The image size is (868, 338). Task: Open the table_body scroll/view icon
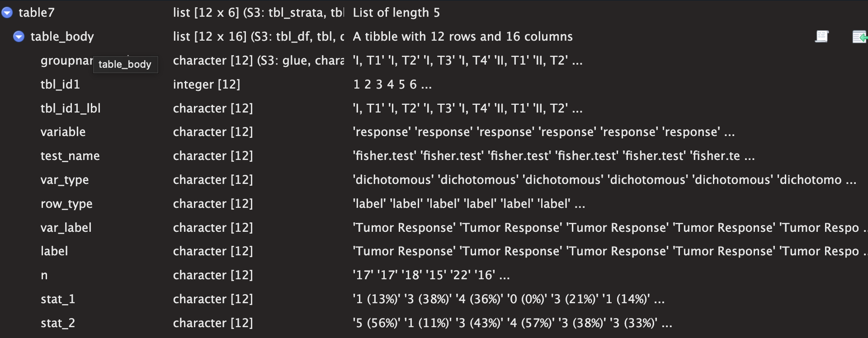[x=822, y=37]
